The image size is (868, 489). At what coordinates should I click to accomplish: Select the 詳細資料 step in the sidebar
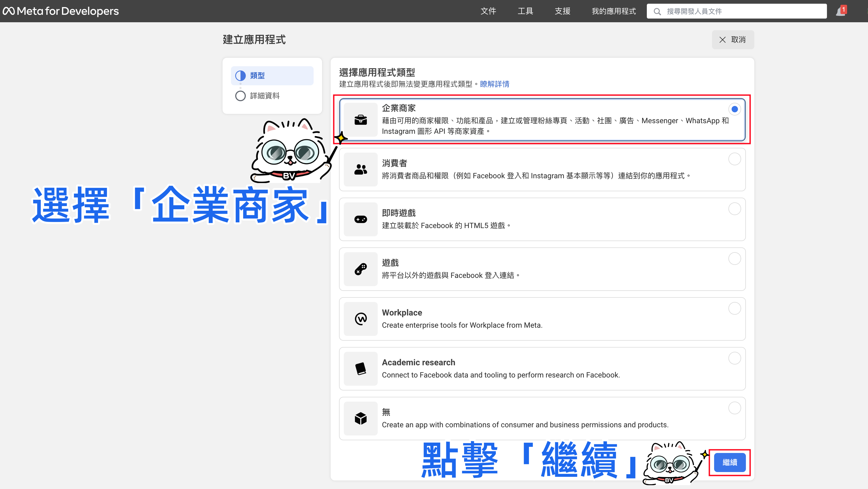tap(272, 96)
